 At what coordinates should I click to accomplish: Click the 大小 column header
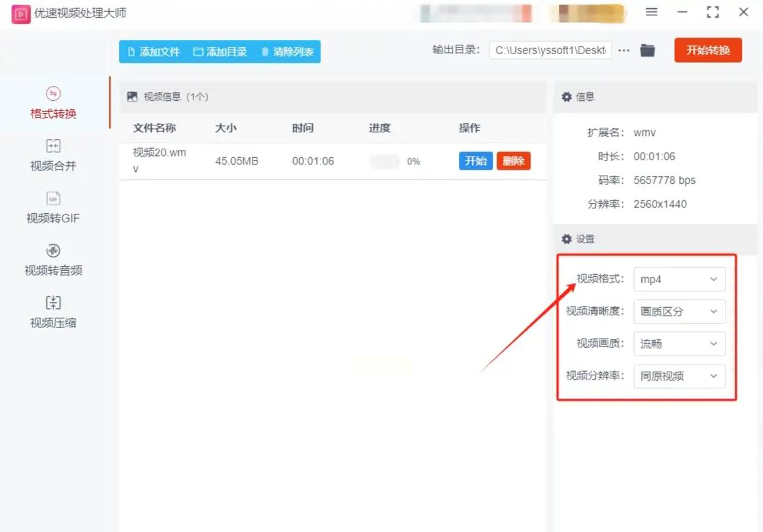(x=226, y=128)
